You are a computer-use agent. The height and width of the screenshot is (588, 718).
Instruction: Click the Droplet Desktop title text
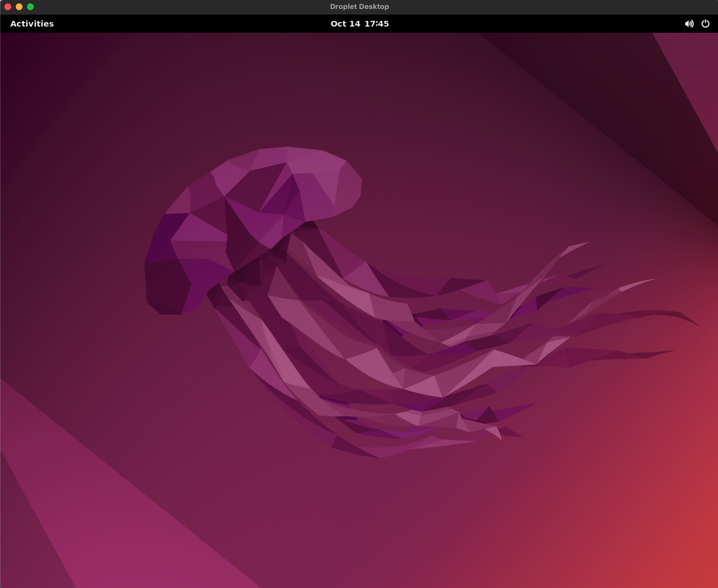pos(359,7)
